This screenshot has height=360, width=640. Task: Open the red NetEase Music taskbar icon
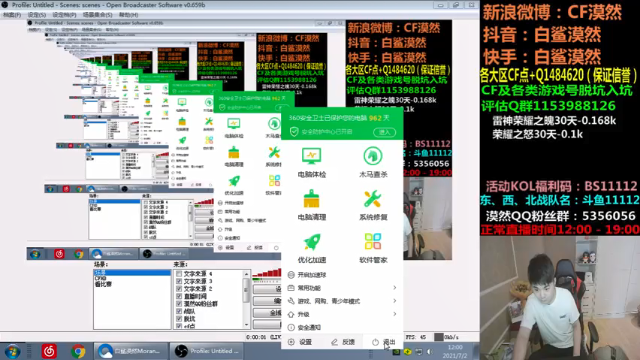[x=49, y=351]
